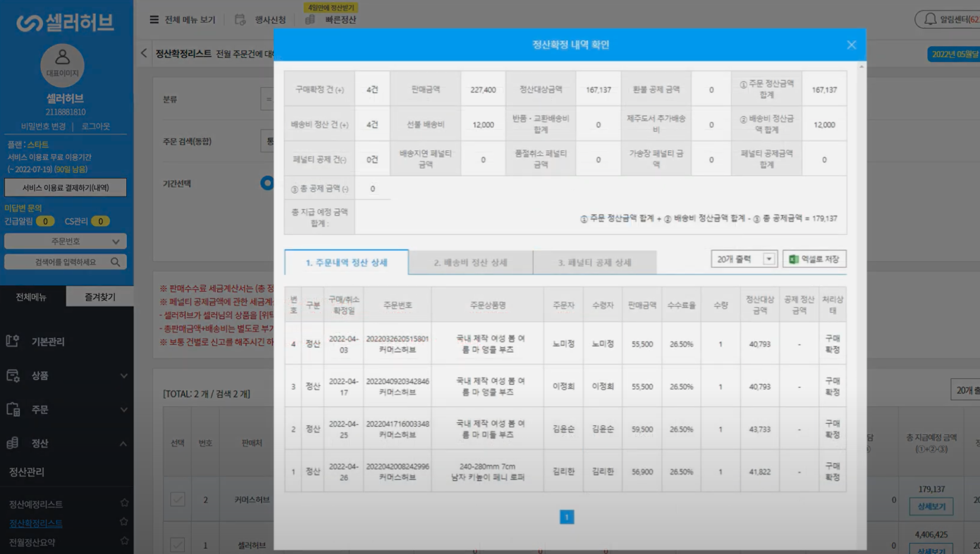Screen dimensions: 980x554
Task: Click 긴급알림 count badge
Action: 45,221
